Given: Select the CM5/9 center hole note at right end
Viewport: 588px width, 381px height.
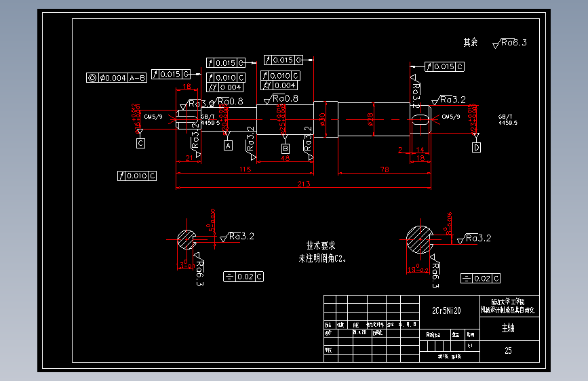Looking at the screenshot, I should click(x=451, y=117).
